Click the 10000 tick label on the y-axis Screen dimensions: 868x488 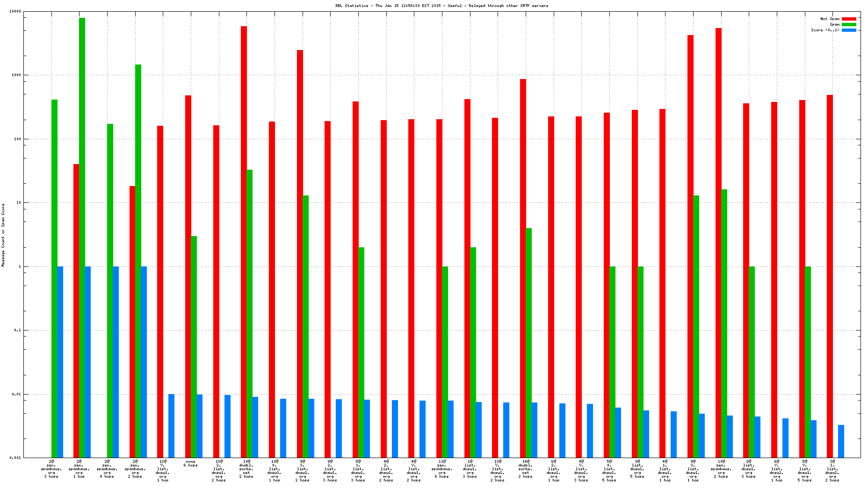15,12
